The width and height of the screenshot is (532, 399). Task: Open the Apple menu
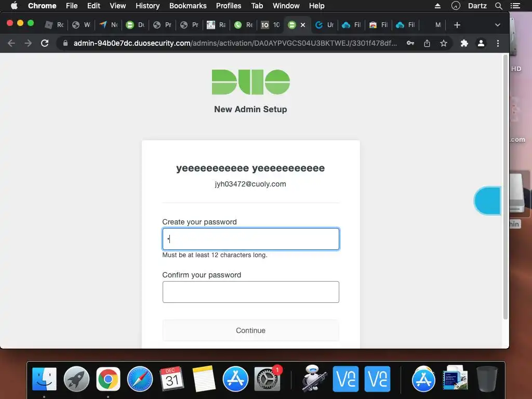pos(14,6)
